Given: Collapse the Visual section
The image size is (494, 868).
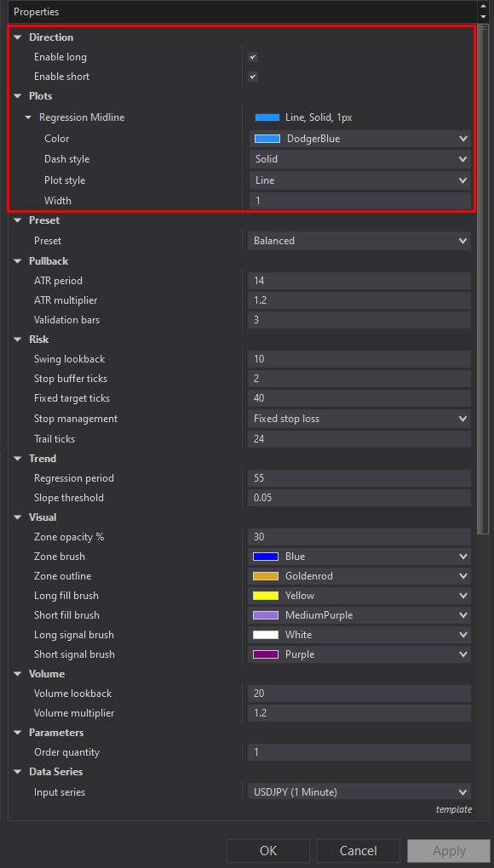Looking at the screenshot, I should [20, 517].
